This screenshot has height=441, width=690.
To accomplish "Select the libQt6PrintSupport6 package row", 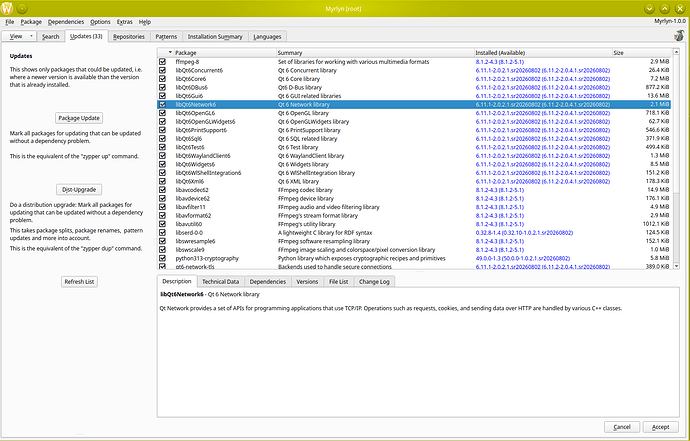I will point(414,130).
